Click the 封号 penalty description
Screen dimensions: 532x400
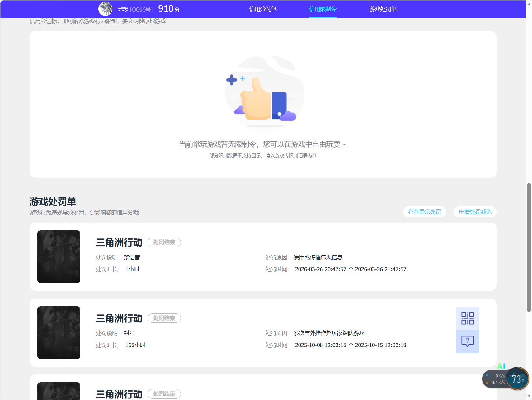(x=129, y=333)
